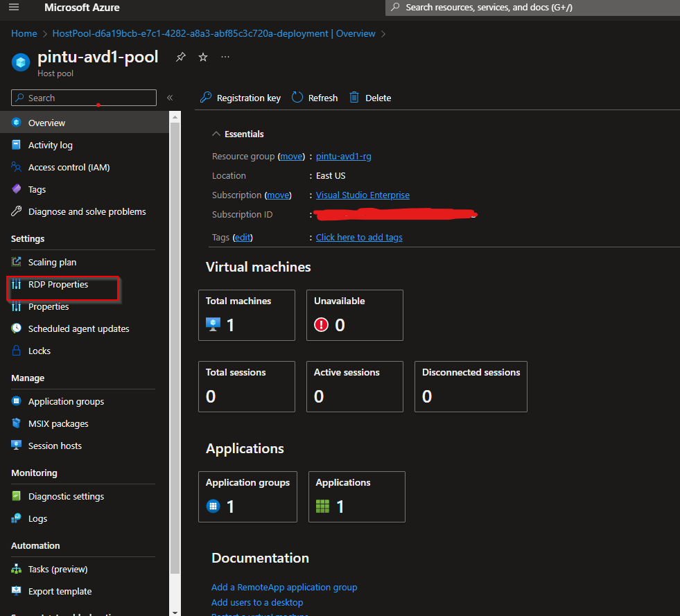Refresh the host pool overview
Screen dimensions: 680x616
point(315,98)
